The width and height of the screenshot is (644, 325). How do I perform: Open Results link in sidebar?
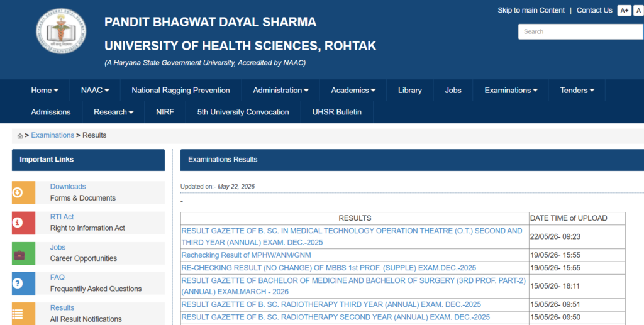coord(62,308)
